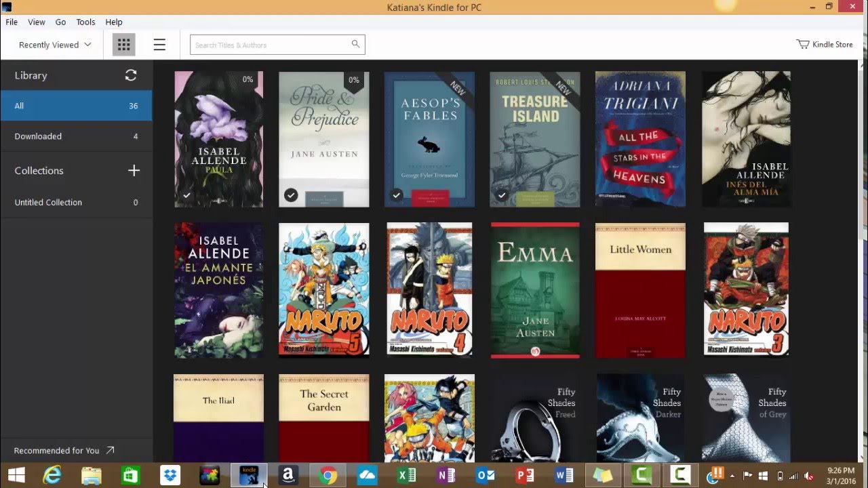
Task: Open Fifty Shades Darker cover
Action: [640, 418]
